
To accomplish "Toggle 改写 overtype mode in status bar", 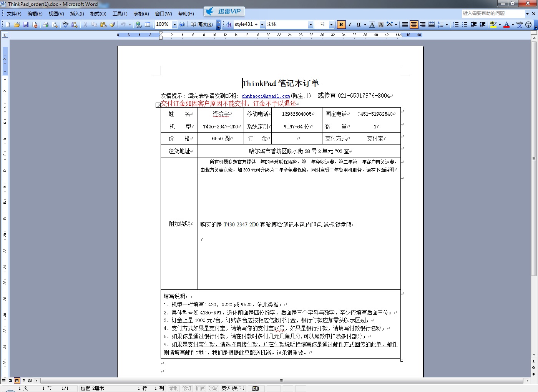I will pos(213,388).
